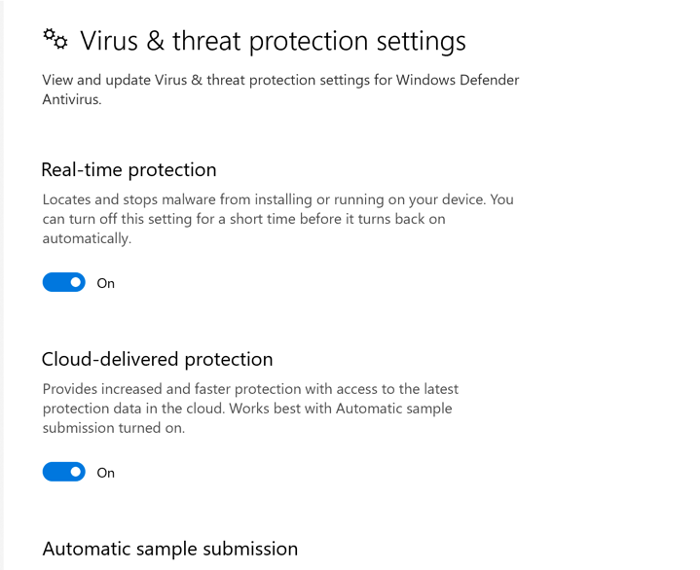Click the Automatic sample submission heading
700x570 pixels.
click(170, 549)
